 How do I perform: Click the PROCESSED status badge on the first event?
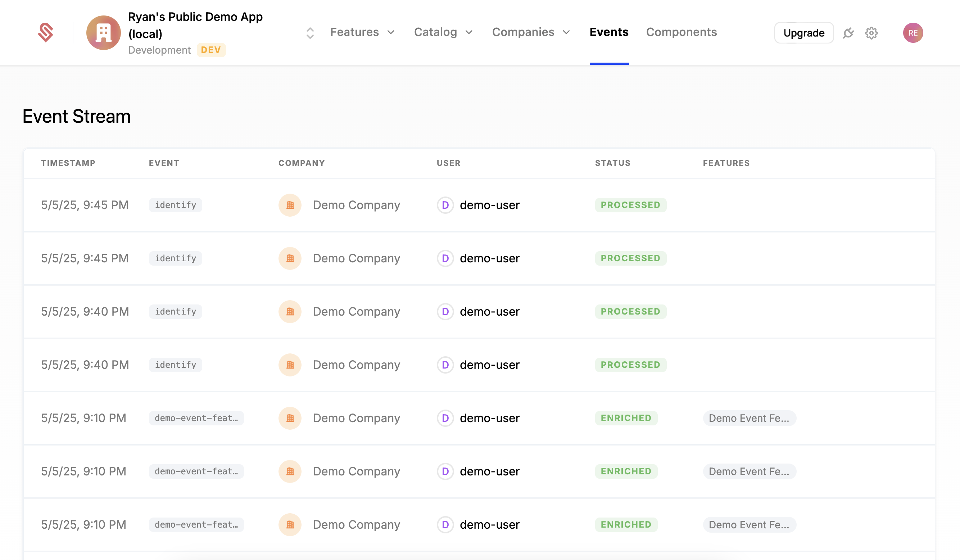(630, 205)
